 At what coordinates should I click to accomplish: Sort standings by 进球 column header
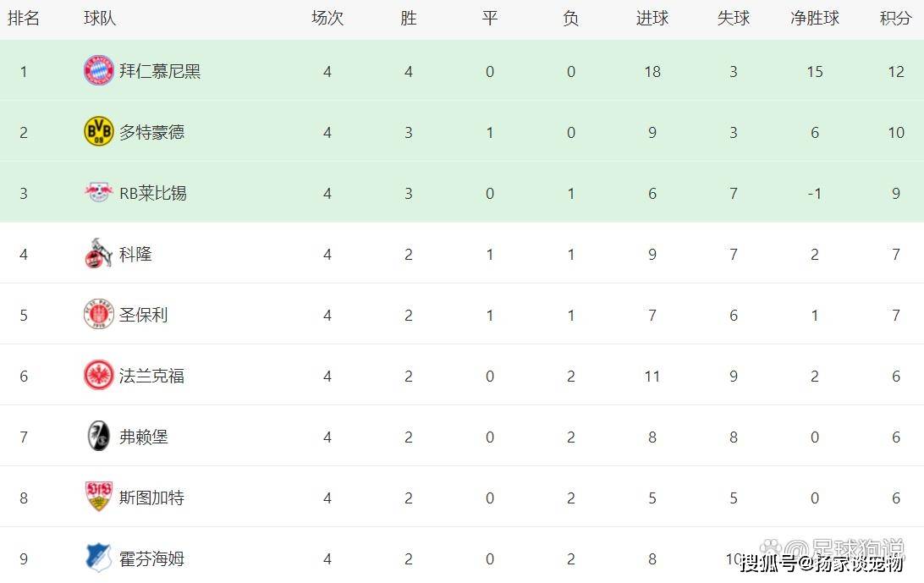tap(652, 19)
